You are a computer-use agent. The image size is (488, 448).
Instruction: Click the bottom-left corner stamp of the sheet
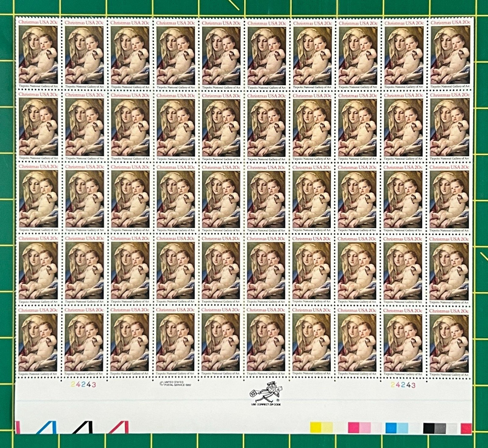[38, 341]
